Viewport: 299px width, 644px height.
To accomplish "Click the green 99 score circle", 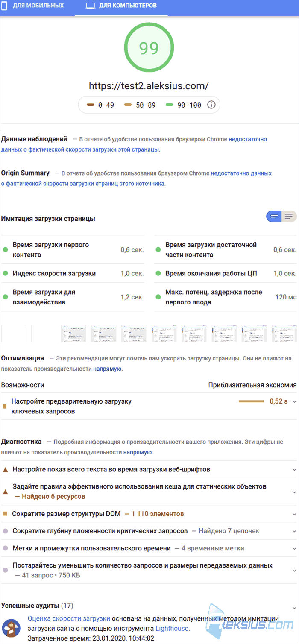I will coord(149,48).
